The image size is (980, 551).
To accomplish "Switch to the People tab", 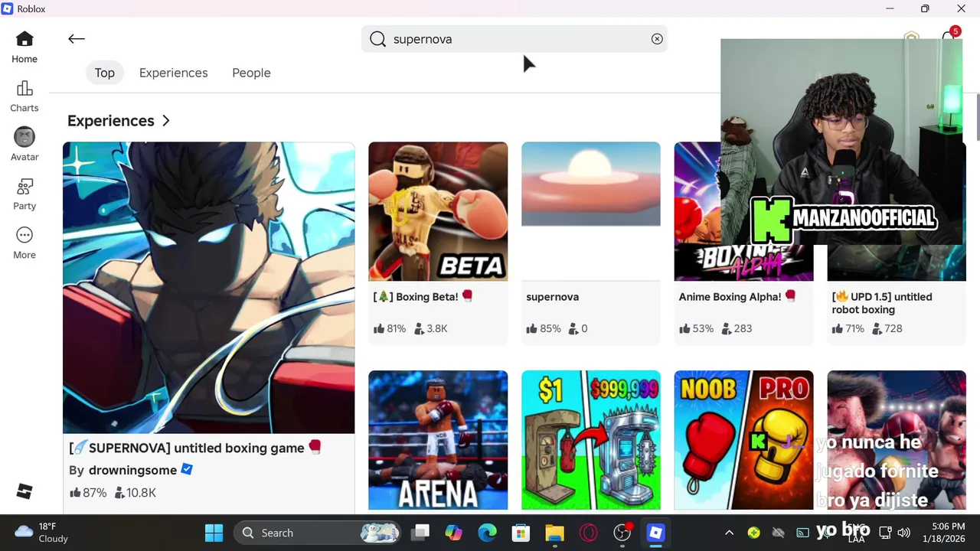I will [251, 73].
